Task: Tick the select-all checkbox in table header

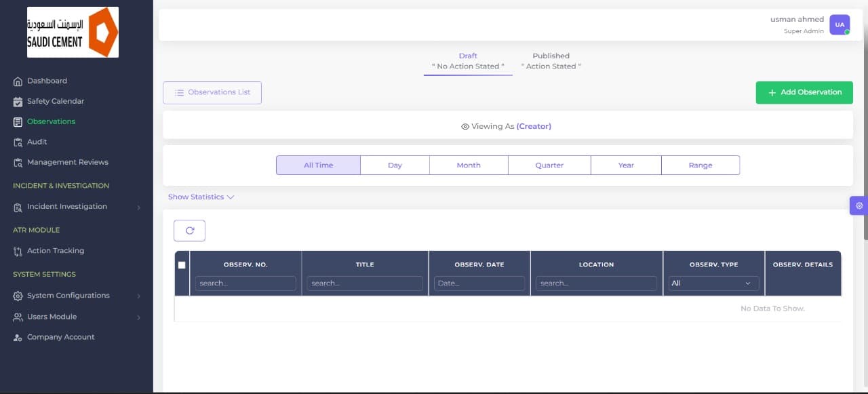Action: (182, 265)
